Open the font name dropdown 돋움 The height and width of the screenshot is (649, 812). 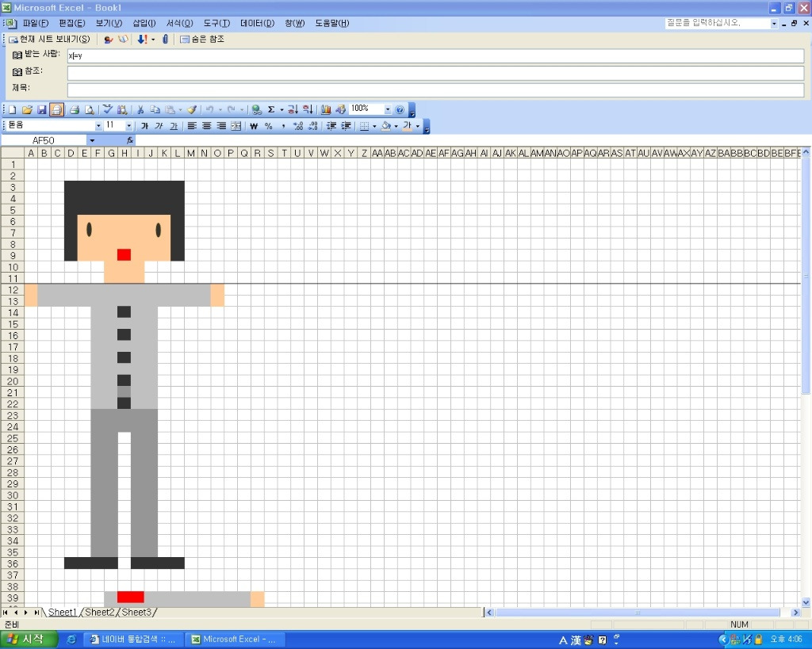[x=98, y=126]
